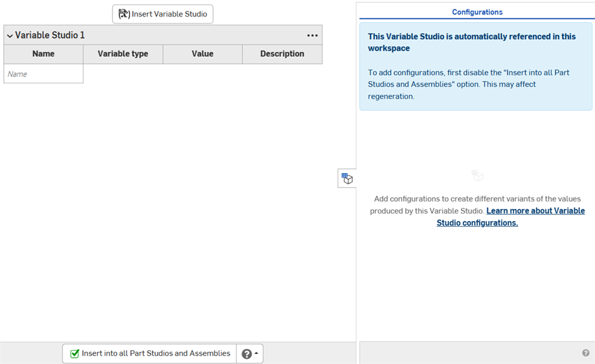Click the Name column header

pyautogui.click(x=43, y=54)
